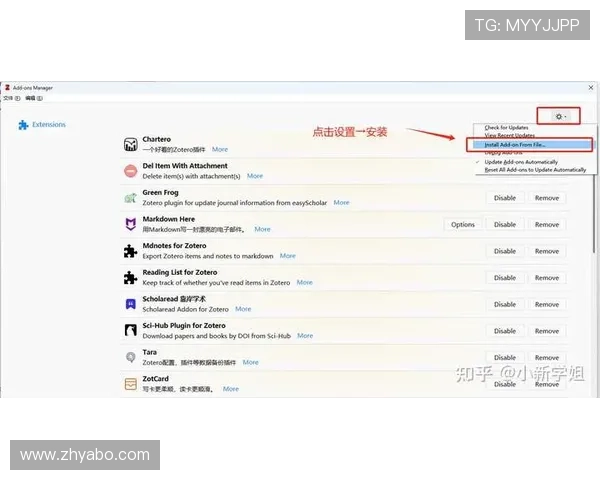Open the More link for Sci-Hub Plugin
The height and width of the screenshot is (480, 600).
pyautogui.click(x=305, y=336)
